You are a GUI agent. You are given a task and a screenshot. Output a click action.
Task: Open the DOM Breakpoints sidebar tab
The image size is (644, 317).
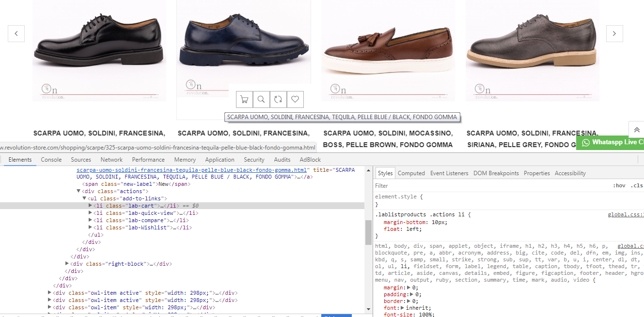(x=496, y=173)
